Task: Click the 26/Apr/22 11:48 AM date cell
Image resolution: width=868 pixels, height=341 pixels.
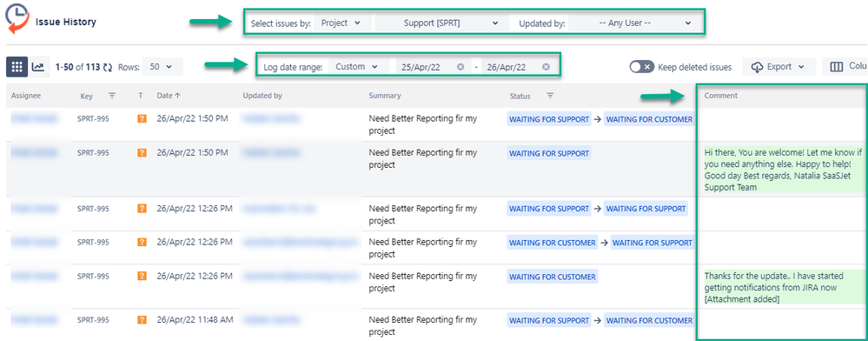Action: (x=195, y=320)
